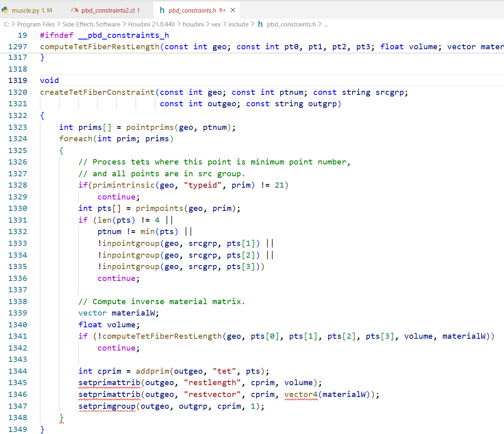This screenshot has height=434, width=504.
Task: Open the include folder breadcrumb
Action: 238,24
